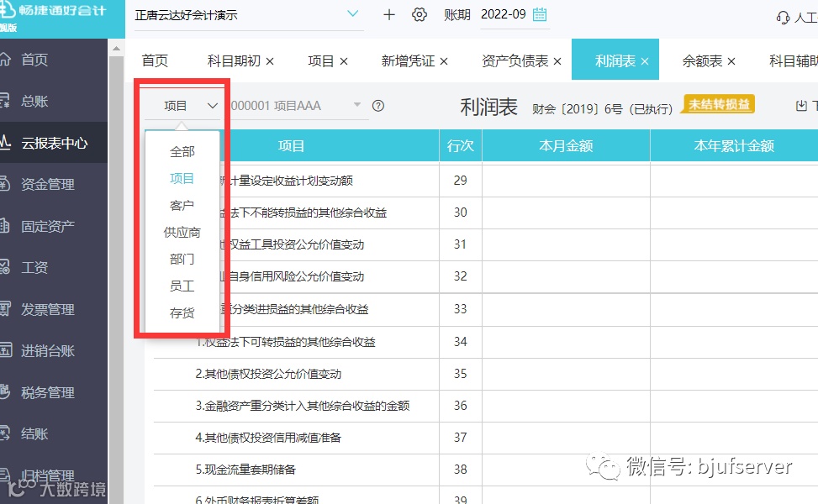Screen dimensions: 818x504
Task: Click the 本月金额 column header
Action: pyautogui.click(x=566, y=146)
